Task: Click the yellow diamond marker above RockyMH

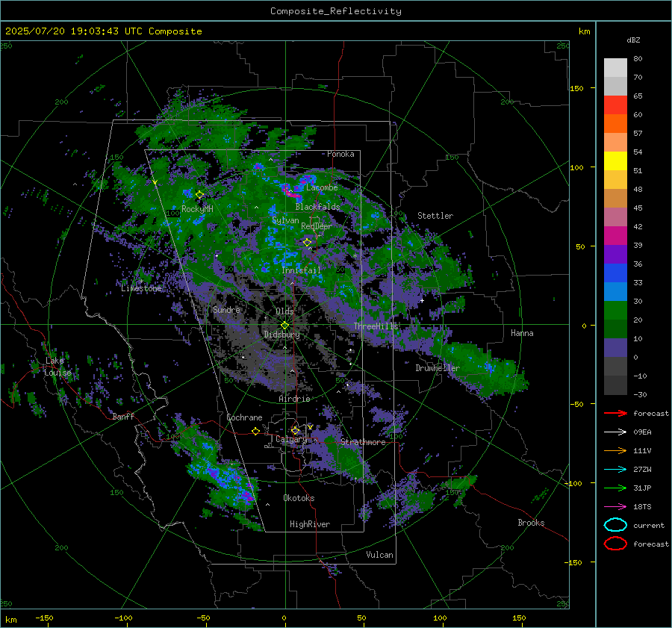Action: (199, 195)
